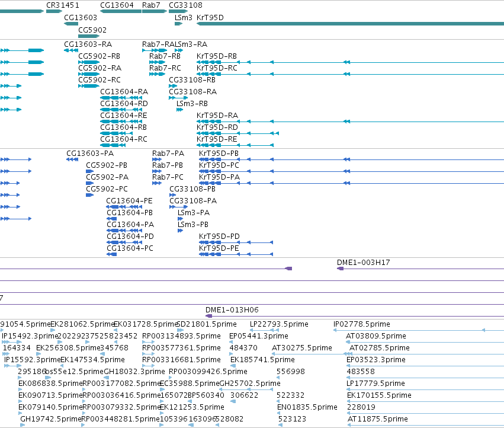Open EST LP22793.5prime
The image size is (504, 428).
click(x=279, y=324)
